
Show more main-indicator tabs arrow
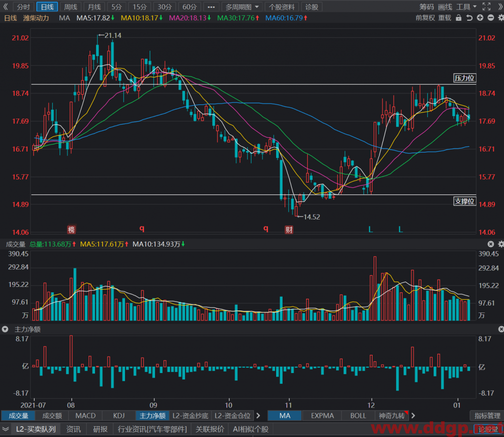click(x=413, y=415)
